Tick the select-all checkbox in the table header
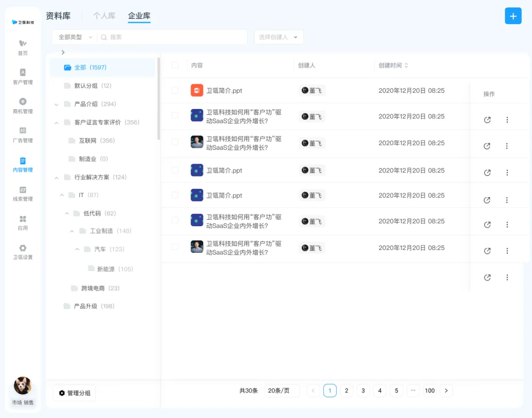Viewport: 532px width, 418px height. pos(175,65)
